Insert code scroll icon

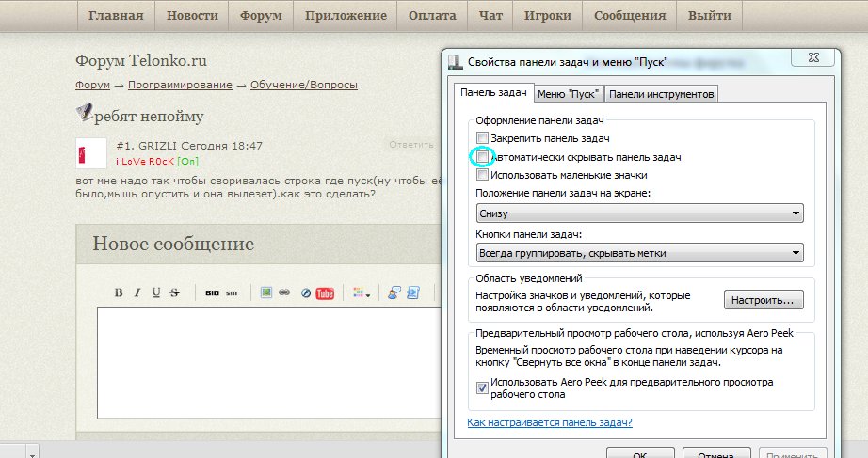coord(413,292)
